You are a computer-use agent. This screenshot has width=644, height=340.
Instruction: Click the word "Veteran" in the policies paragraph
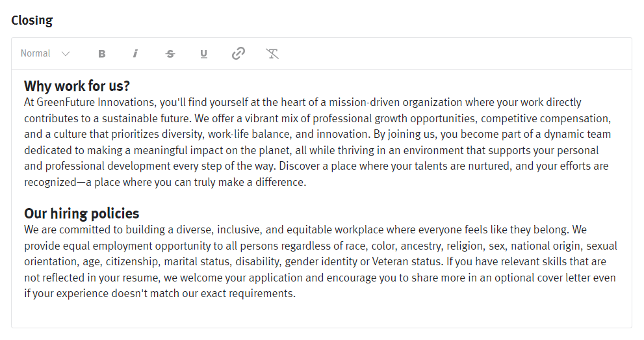click(393, 261)
